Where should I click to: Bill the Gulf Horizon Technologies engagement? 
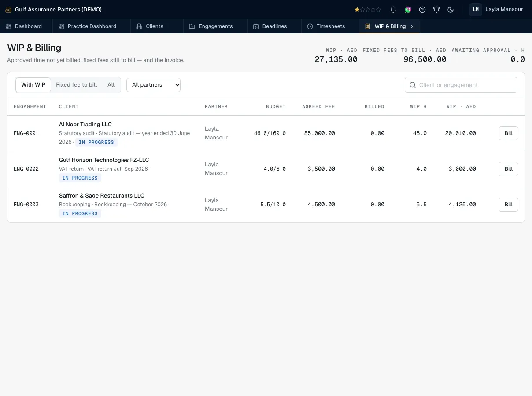click(x=508, y=169)
